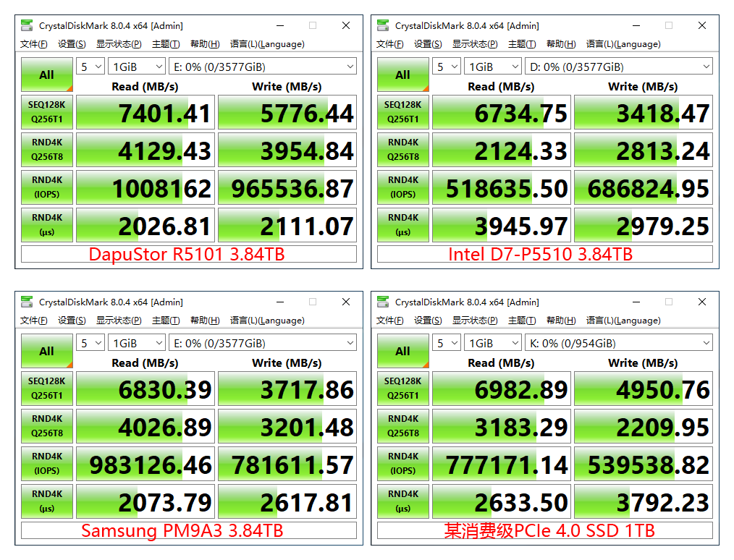Select the 686824.95 write IOPS result
The height and width of the screenshot is (560, 734).
point(644,187)
